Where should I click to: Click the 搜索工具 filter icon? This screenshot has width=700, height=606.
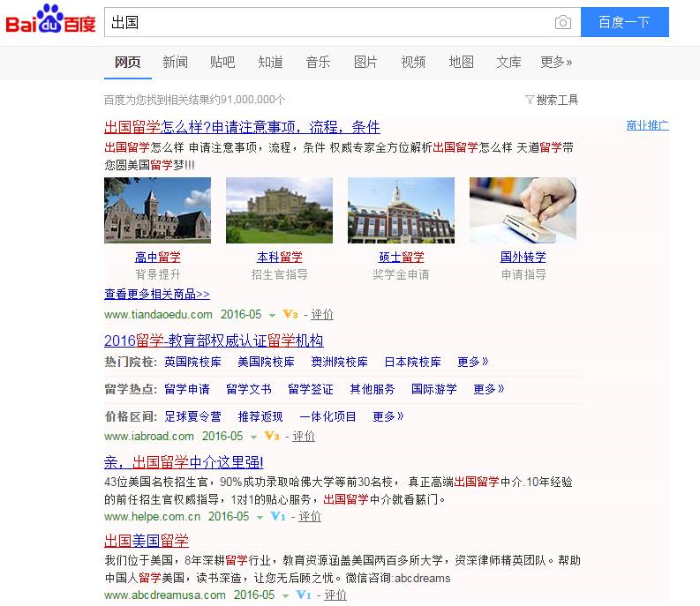click(x=530, y=100)
